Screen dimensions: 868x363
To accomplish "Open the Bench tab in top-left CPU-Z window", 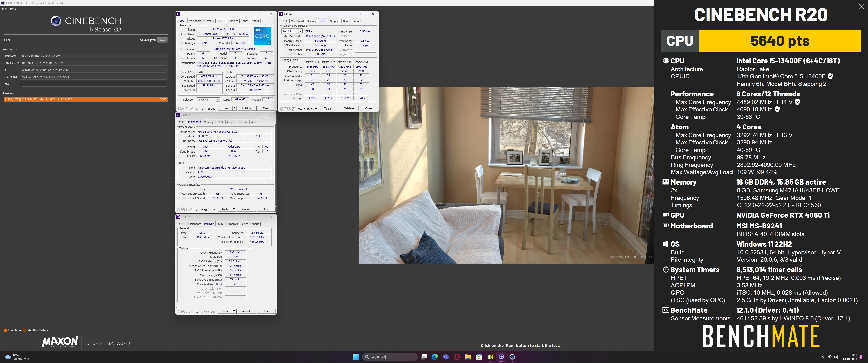I will [x=245, y=21].
